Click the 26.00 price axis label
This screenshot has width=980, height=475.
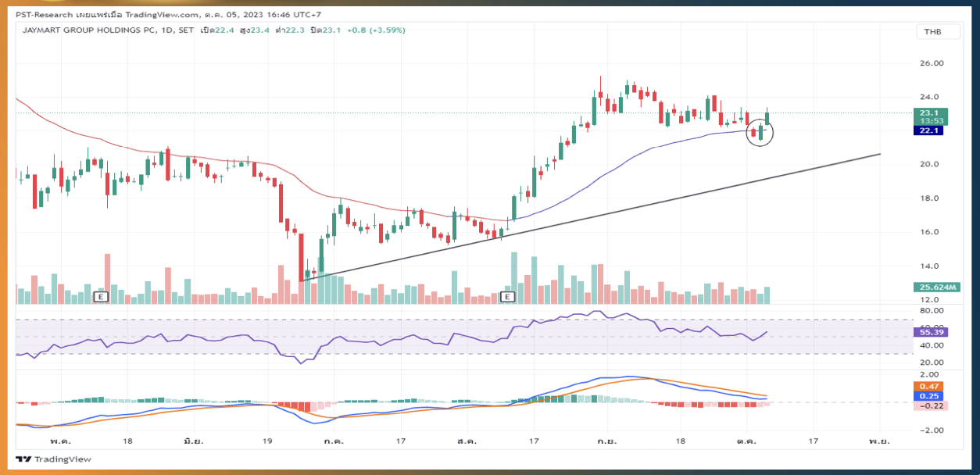[x=932, y=63]
